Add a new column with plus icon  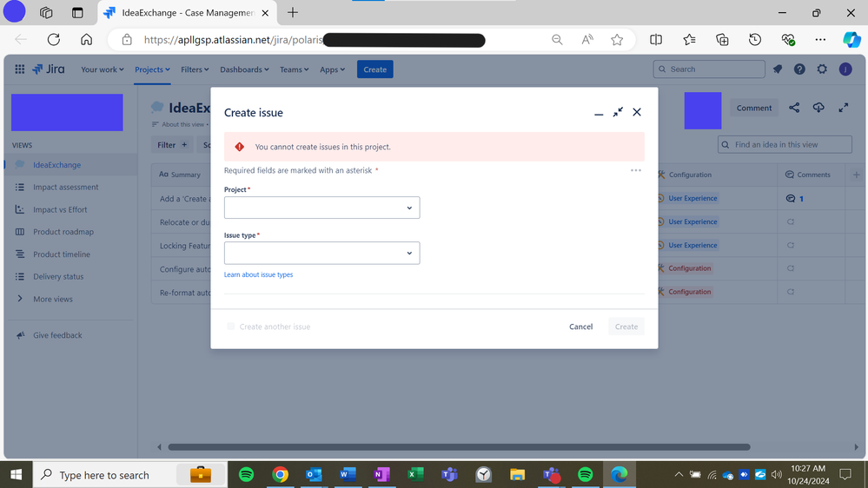[x=857, y=175]
